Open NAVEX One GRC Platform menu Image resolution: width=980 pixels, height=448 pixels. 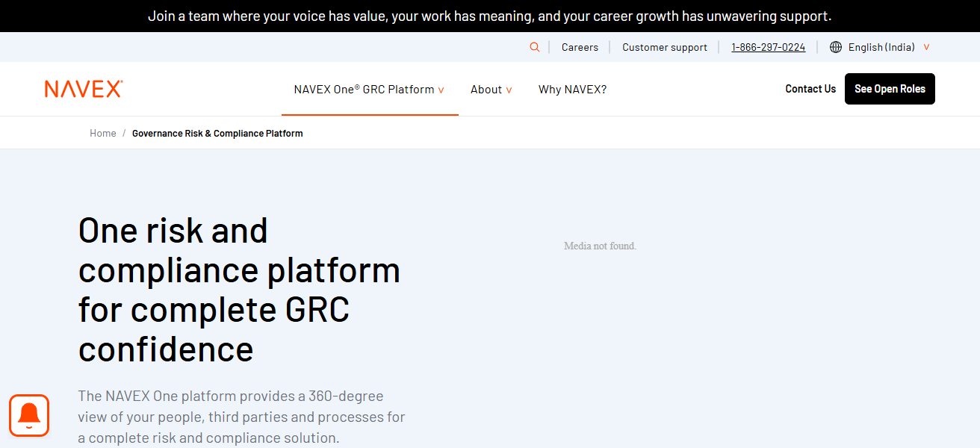pos(364,90)
